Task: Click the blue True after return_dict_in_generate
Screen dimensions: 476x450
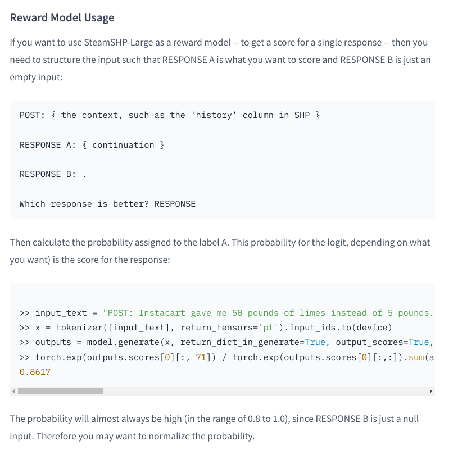Action: click(x=315, y=342)
